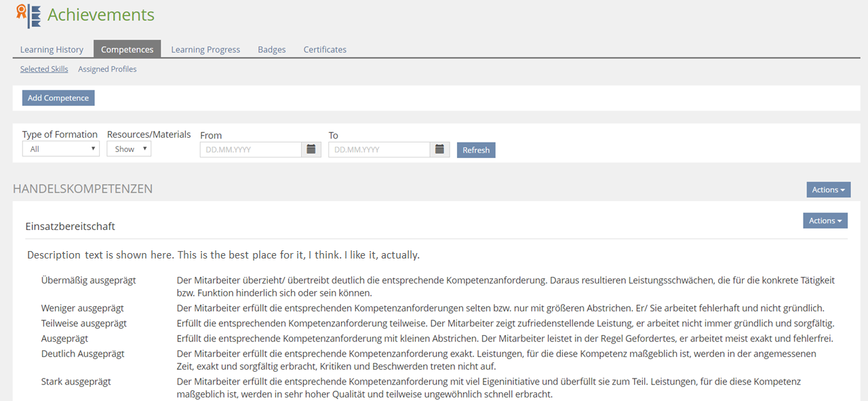
Task: Open Actions menu for HANDELSKOMPETENZEN section
Action: click(828, 190)
